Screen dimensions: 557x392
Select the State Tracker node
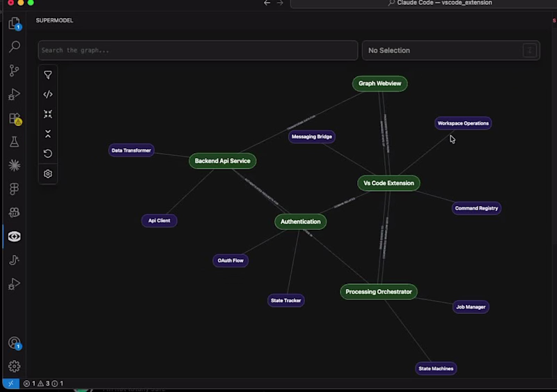point(285,300)
